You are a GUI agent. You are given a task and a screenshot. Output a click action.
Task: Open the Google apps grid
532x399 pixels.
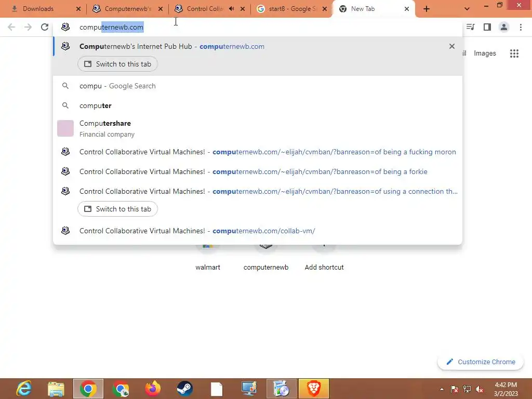(x=514, y=54)
